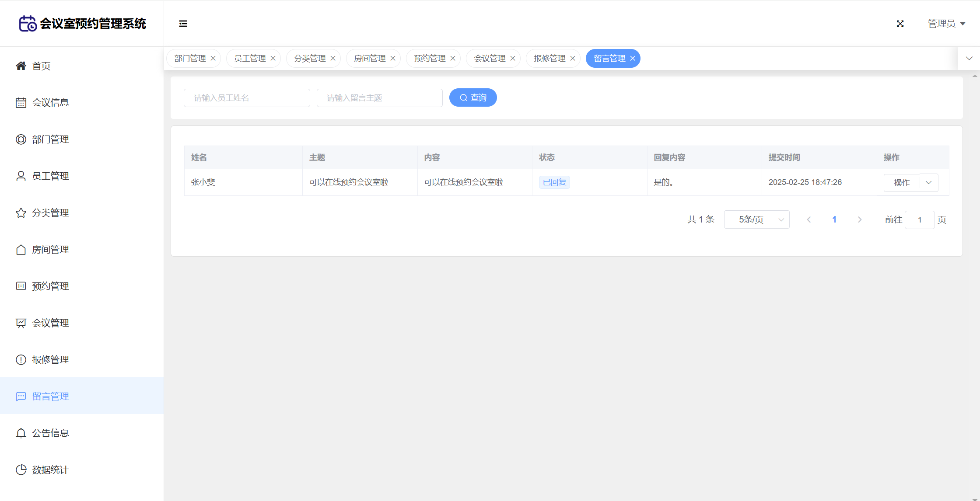Focus the 请输入员工姓名 input field
The image size is (980, 501).
tap(247, 98)
